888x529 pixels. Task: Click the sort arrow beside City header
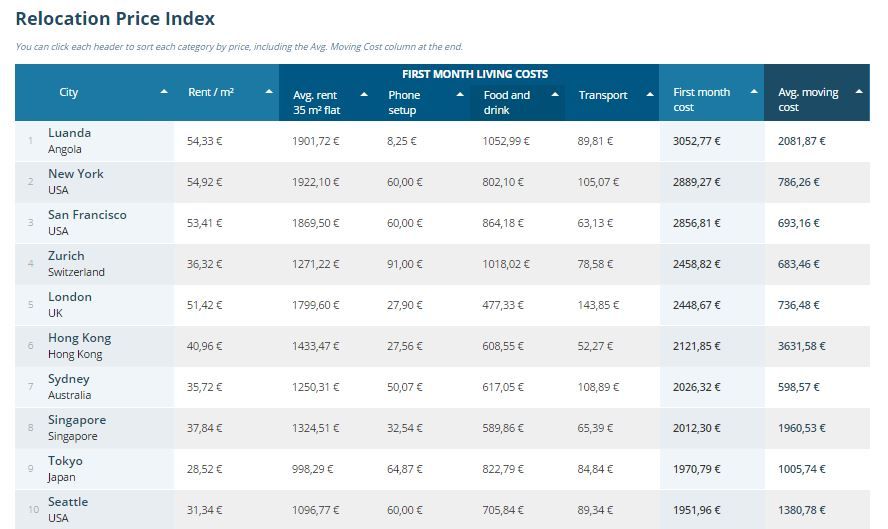click(164, 92)
